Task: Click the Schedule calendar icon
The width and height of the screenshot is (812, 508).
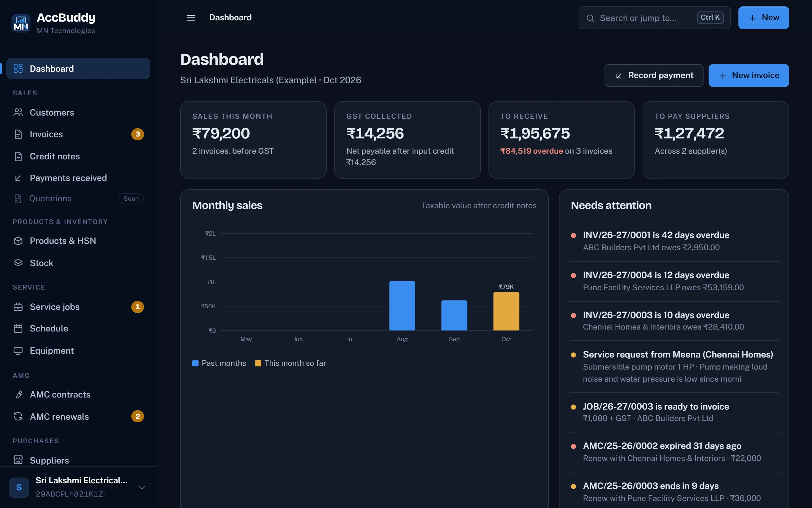Action: point(18,329)
